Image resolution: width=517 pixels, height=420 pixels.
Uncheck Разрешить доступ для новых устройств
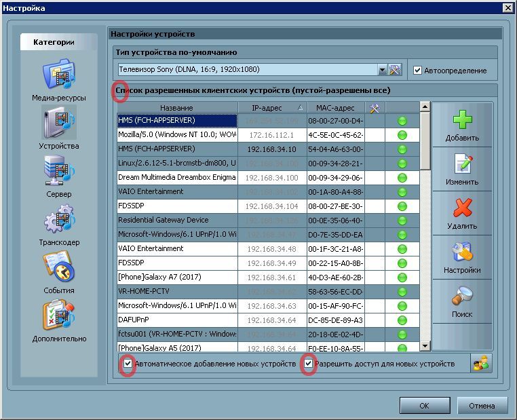(x=309, y=364)
